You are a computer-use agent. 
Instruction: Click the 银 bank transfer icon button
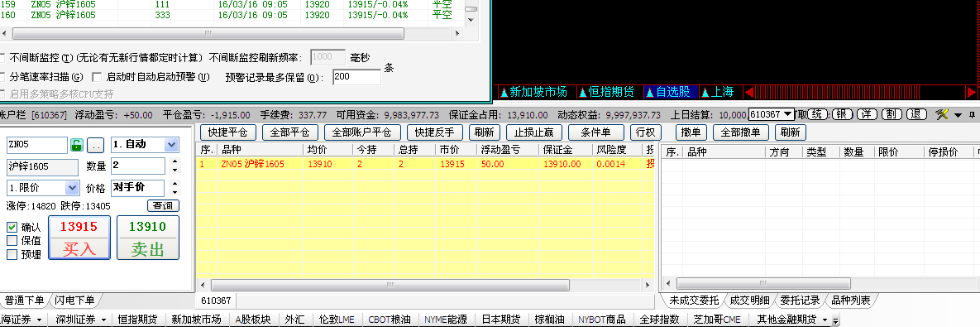click(x=841, y=114)
